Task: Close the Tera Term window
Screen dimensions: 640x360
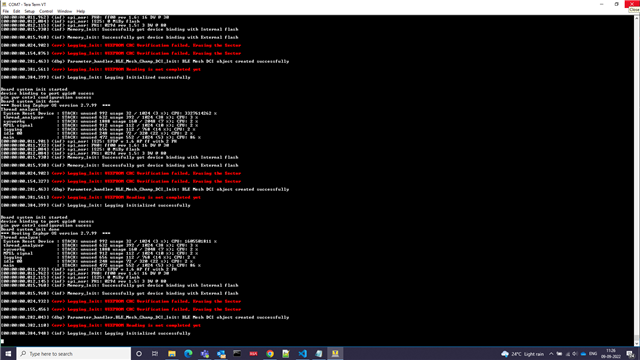Action: pyautogui.click(x=632, y=4)
